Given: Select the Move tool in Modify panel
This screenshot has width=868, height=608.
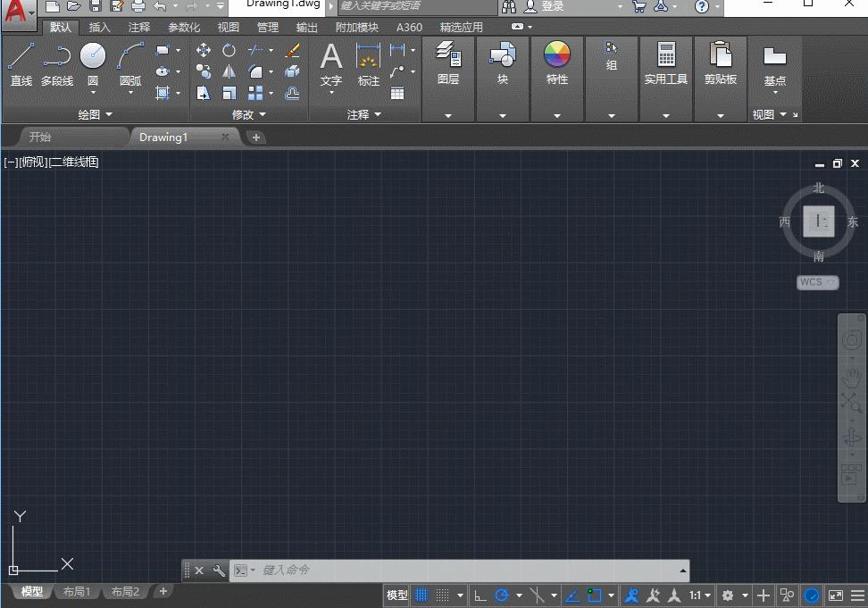Looking at the screenshot, I should [x=204, y=50].
